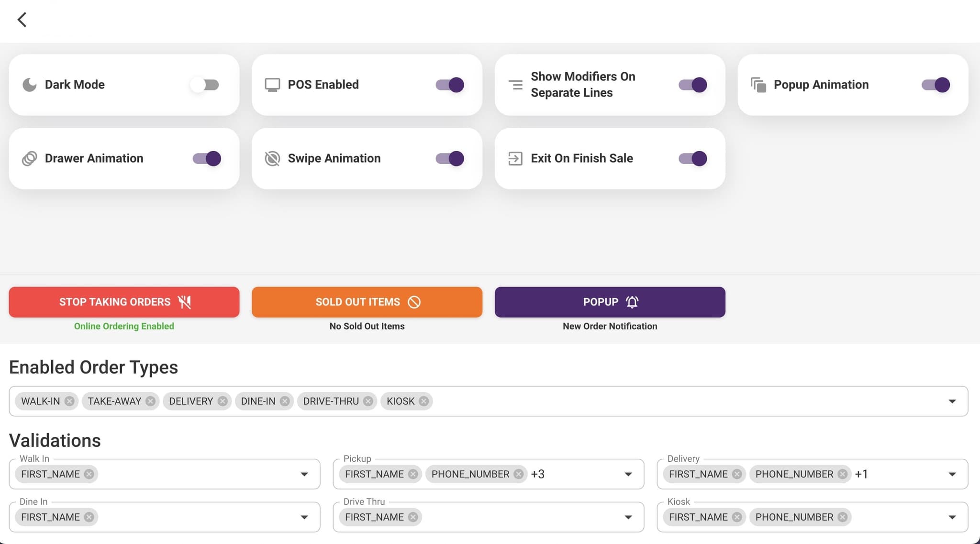This screenshot has height=544, width=980.
Task: Click the STOP TAKING ORDERS button
Action: [123, 302]
